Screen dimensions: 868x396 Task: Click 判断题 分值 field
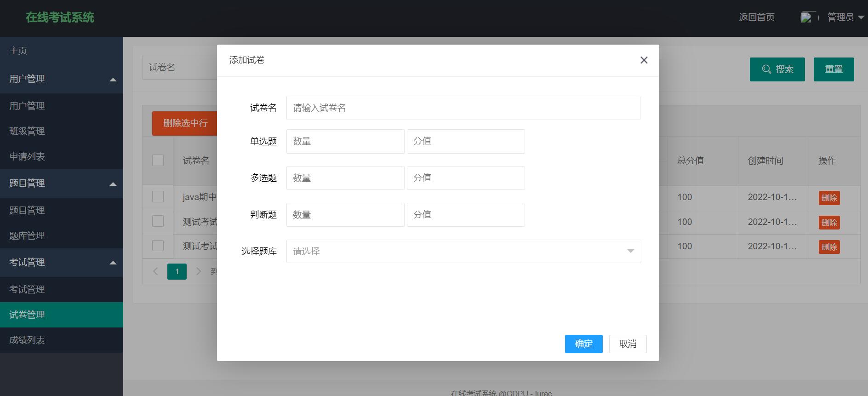(x=466, y=215)
